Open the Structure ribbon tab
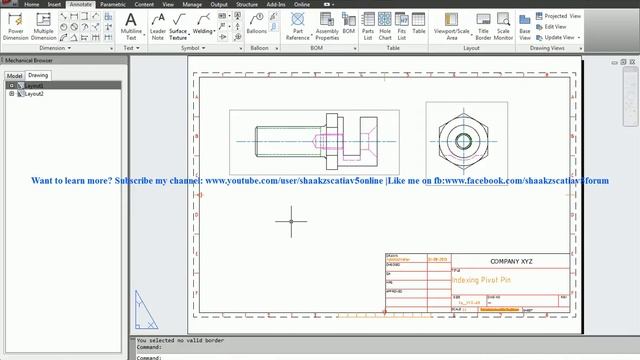Viewport: 640px width, 360px height. (247, 4)
